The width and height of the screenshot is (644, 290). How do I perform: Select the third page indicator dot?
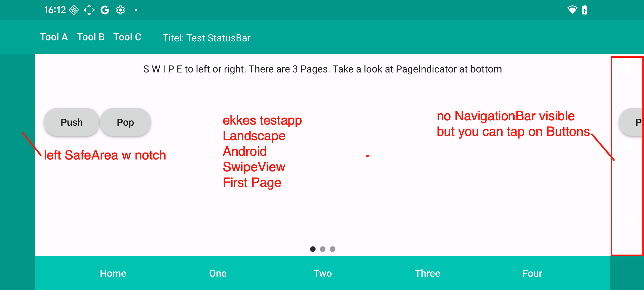(x=333, y=249)
